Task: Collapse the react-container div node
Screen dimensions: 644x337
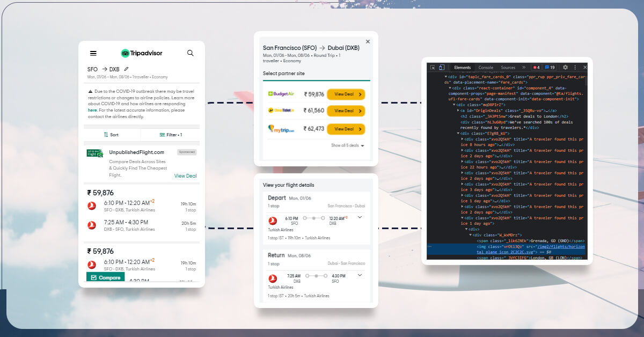Action: (x=451, y=88)
